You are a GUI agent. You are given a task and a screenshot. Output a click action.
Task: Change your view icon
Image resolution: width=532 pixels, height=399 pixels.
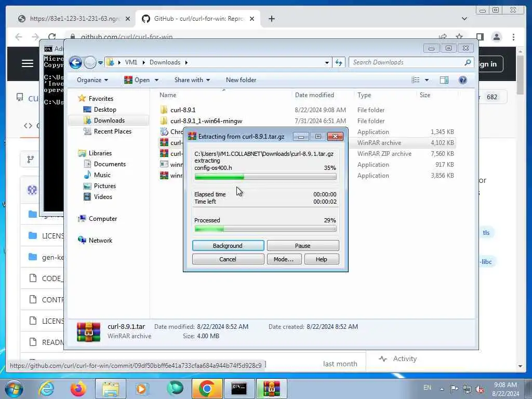[415, 80]
